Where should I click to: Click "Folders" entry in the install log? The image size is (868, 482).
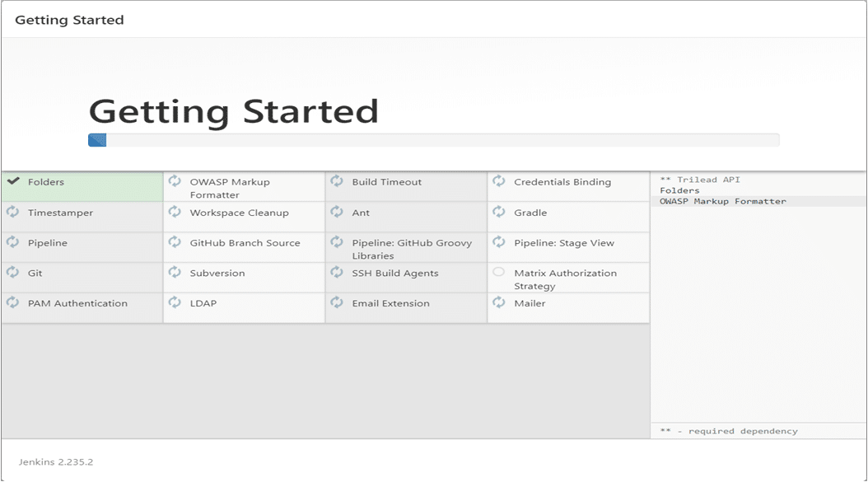pyautogui.click(x=679, y=190)
